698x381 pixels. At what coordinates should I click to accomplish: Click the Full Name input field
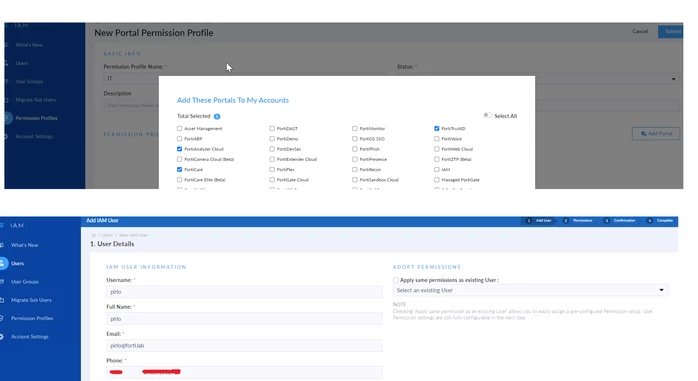point(244,319)
